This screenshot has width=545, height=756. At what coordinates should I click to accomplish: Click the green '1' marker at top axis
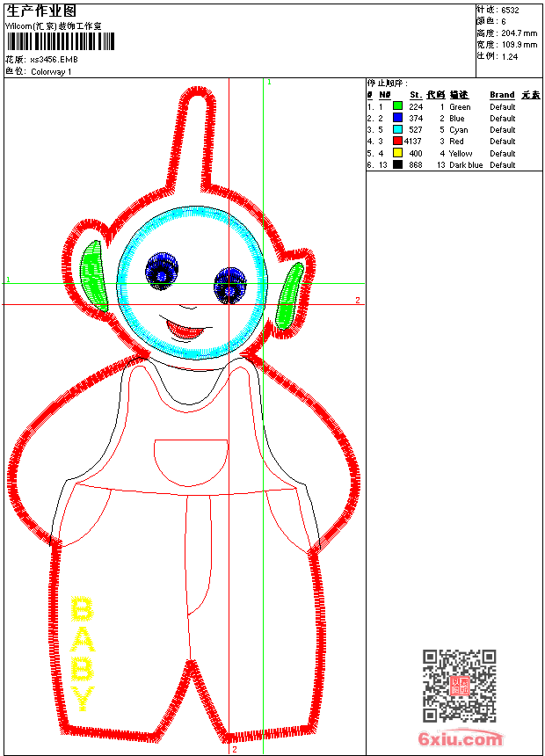[x=269, y=83]
